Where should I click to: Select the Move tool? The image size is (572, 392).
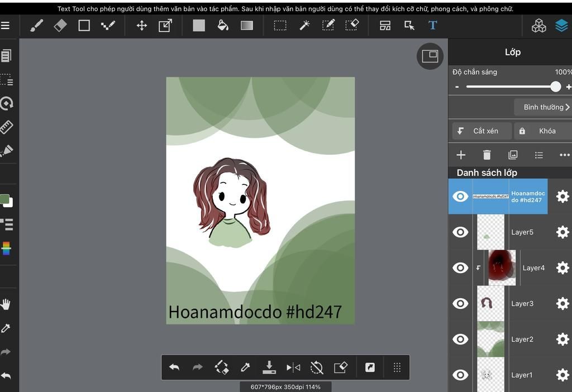(141, 26)
